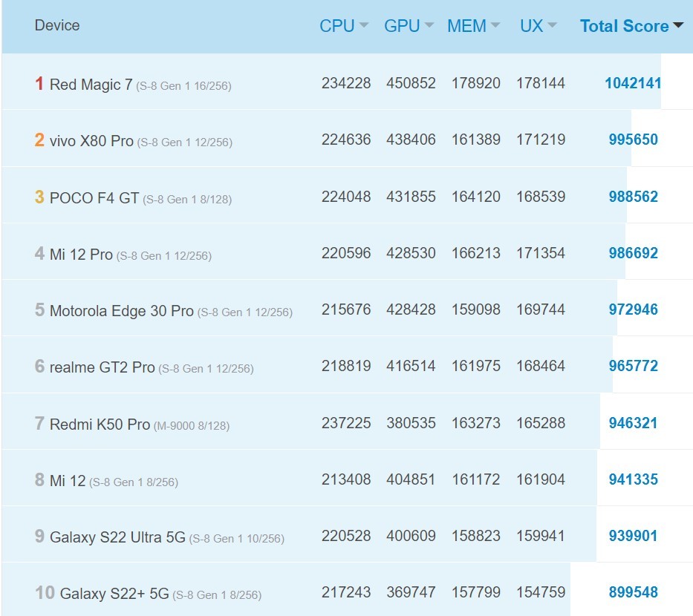Click Mi 12 UX score 161904
693x616 pixels.
click(x=541, y=479)
